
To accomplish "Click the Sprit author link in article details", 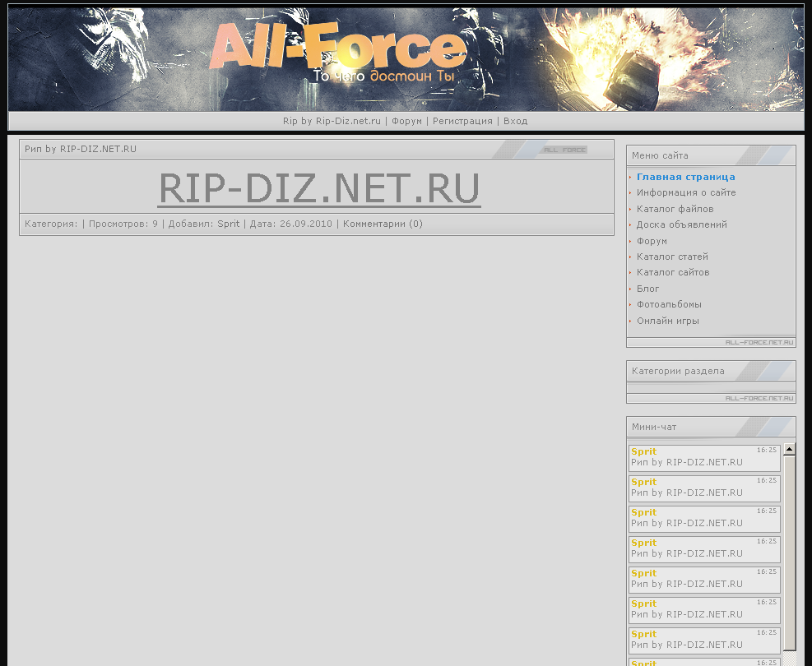I will 227,223.
